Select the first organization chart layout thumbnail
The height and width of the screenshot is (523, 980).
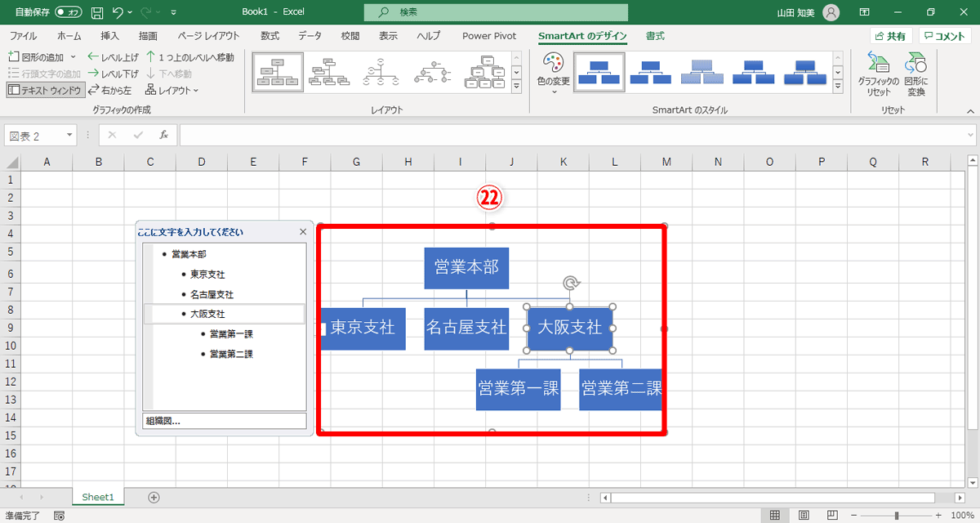(x=278, y=73)
